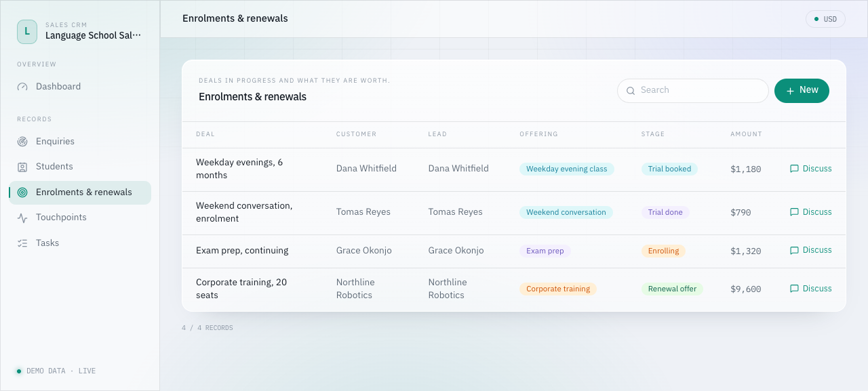Discuss the Weekday evenings deal

point(810,169)
